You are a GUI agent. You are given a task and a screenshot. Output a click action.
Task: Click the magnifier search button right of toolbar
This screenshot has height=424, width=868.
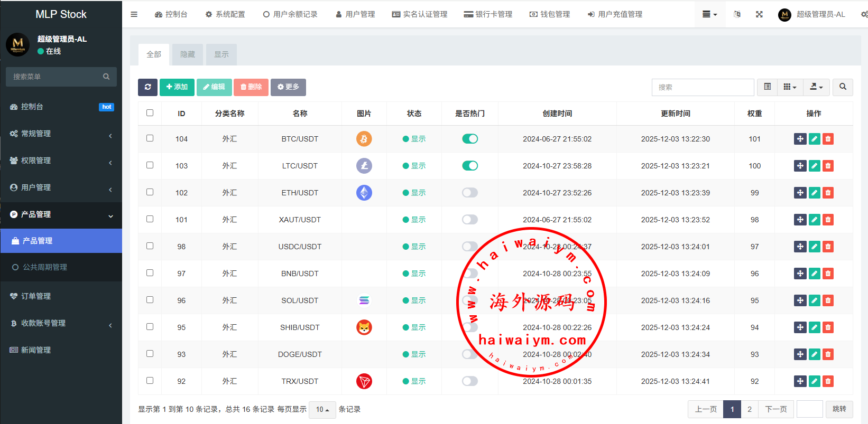(843, 87)
